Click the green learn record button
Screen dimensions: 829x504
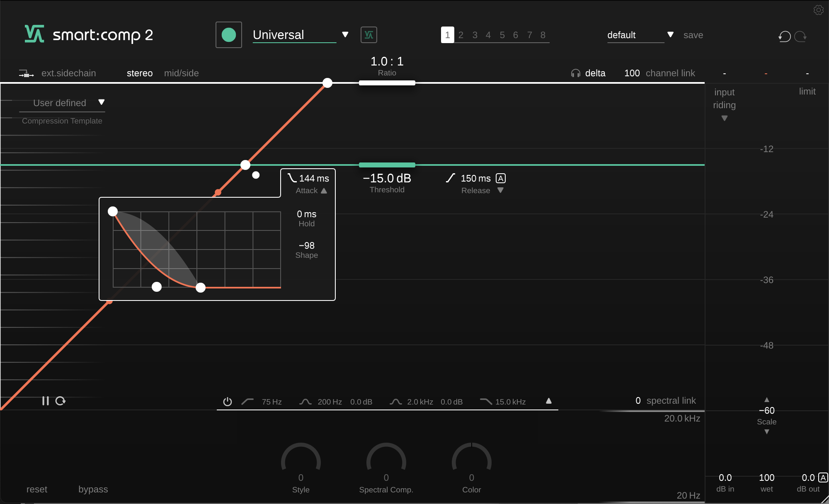tap(228, 35)
